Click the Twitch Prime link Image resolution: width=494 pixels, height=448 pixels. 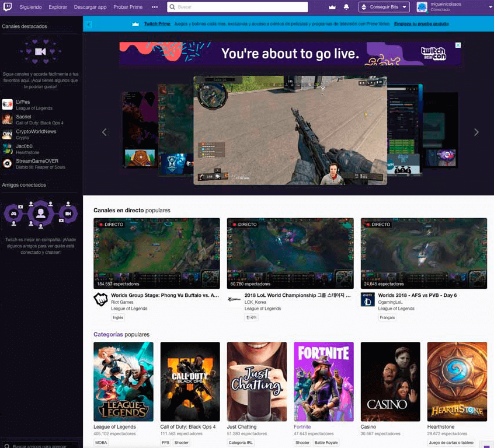click(x=157, y=24)
